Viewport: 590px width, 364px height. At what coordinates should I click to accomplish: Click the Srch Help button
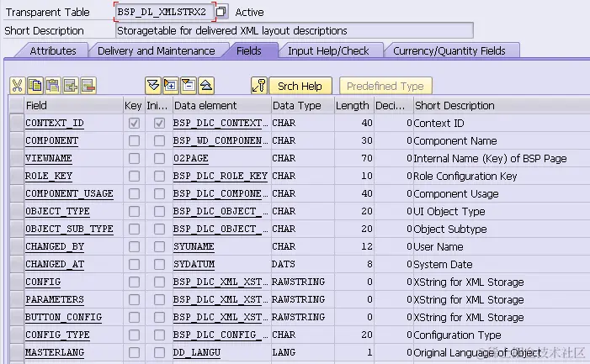click(x=300, y=86)
